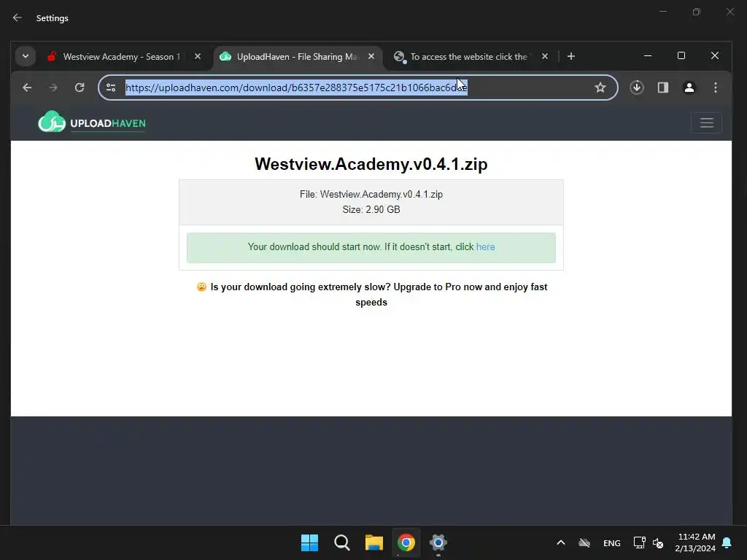Click the uploadhaven.com URL field

(x=357, y=87)
